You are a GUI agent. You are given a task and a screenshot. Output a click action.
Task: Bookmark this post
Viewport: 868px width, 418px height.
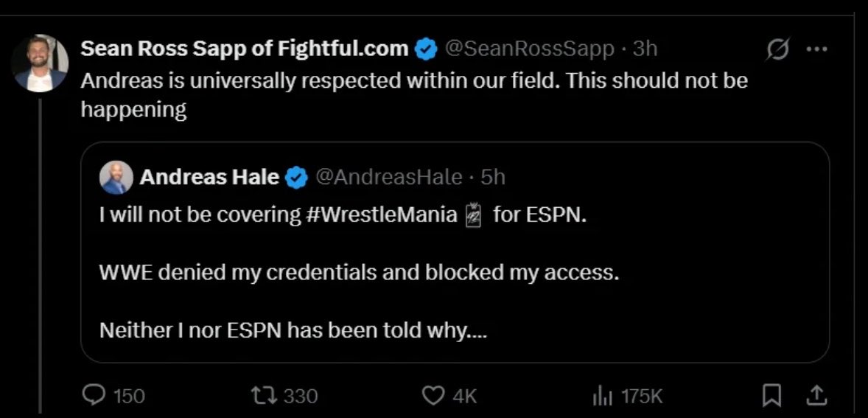pyautogui.click(x=771, y=395)
